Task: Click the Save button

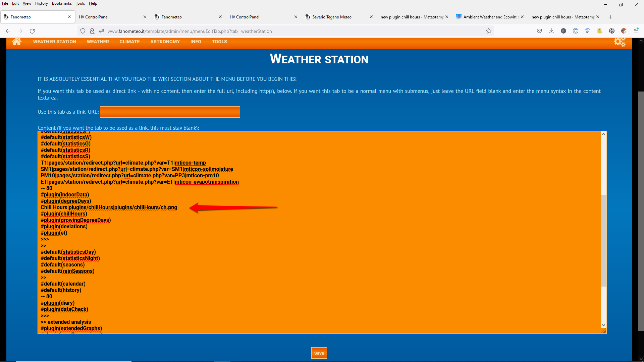Action: coord(319,353)
